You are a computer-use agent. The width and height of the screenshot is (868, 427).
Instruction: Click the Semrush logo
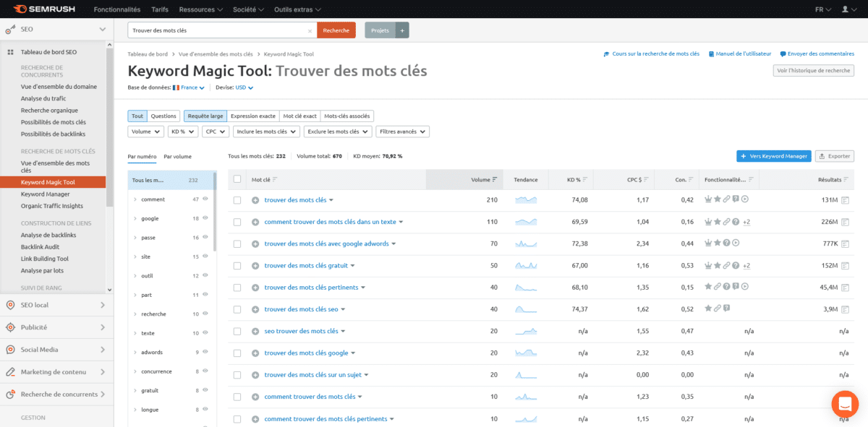pyautogui.click(x=46, y=9)
